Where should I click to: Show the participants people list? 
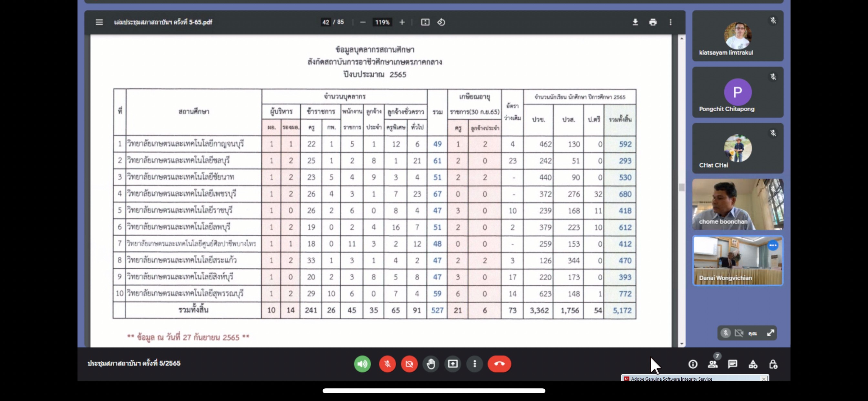[713, 364]
